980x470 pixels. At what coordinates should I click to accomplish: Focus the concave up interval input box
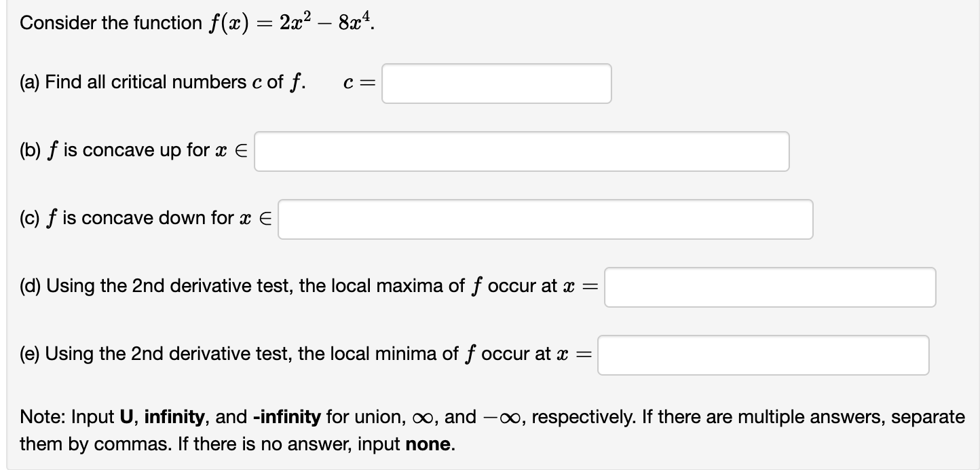coord(521,151)
